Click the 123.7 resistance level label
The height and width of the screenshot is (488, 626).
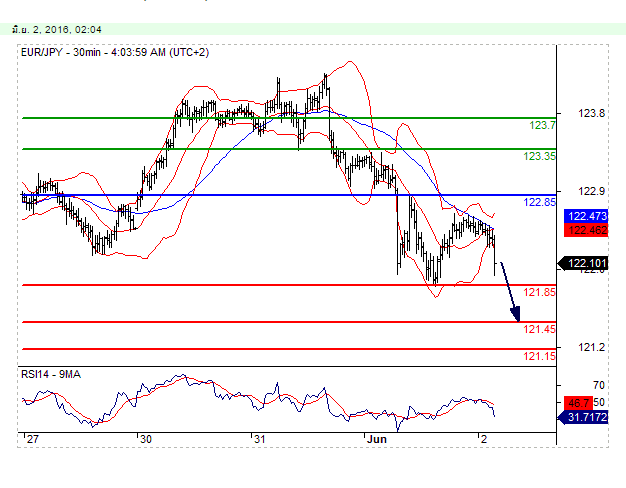point(542,125)
